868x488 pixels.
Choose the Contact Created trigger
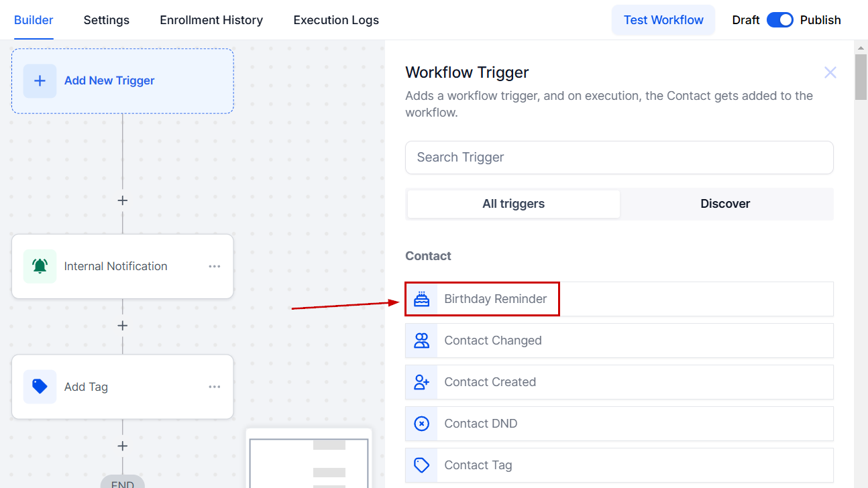point(619,382)
